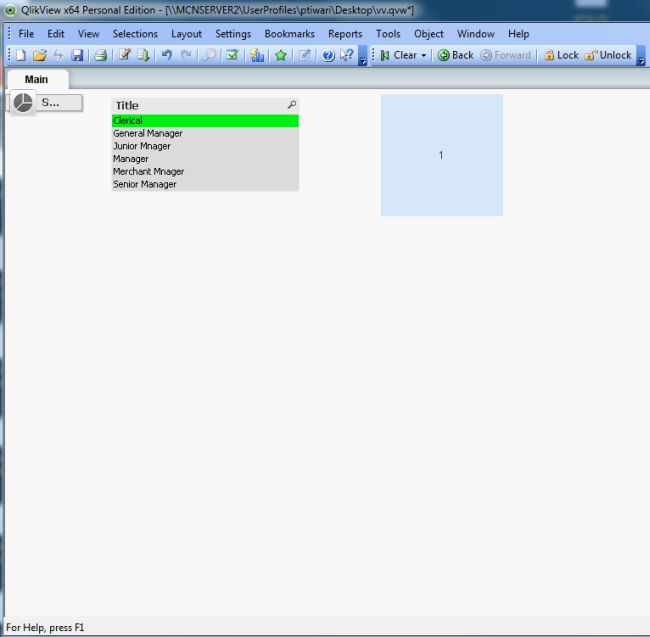Open the Edit Script icon
The height and width of the screenshot is (637, 650).
click(x=124, y=55)
